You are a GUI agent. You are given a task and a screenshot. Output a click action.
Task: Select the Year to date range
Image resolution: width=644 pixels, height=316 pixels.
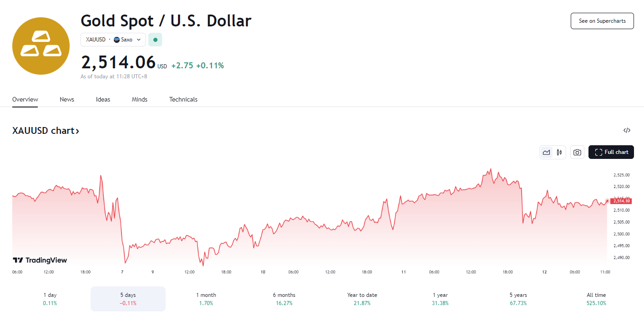pyautogui.click(x=362, y=299)
